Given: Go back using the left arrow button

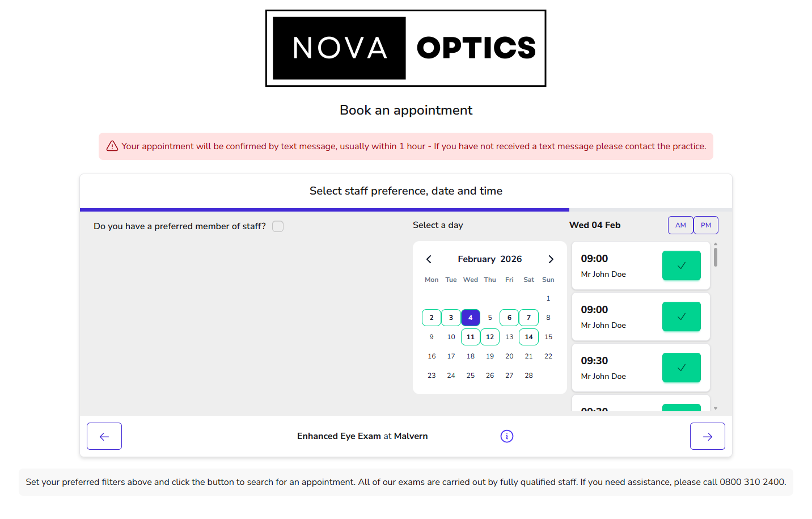Looking at the screenshot, I should (104, 436).
